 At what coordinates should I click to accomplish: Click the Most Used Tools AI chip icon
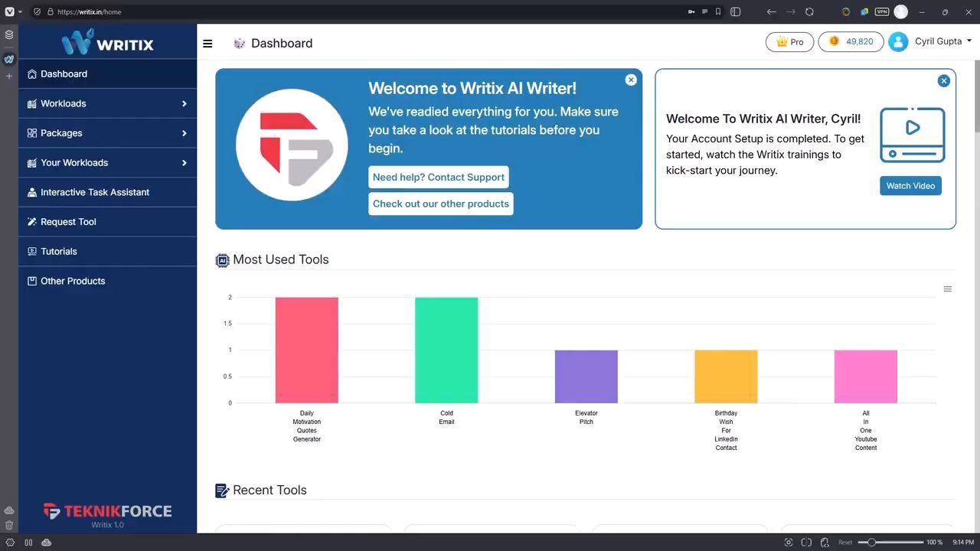pyautogui.click(x=223, y=260)
